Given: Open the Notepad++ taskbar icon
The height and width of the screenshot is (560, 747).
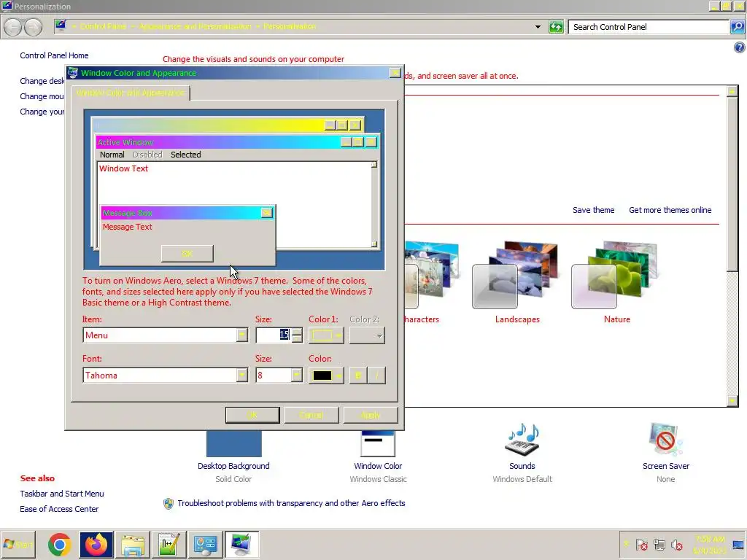Looking at the screenshot, I should coord(169,544).
